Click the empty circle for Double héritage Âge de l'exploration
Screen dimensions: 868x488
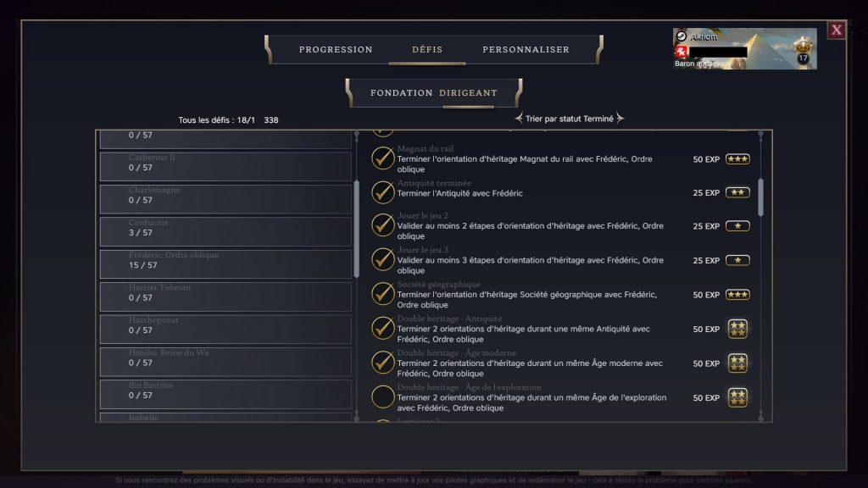tap(383, 396)
